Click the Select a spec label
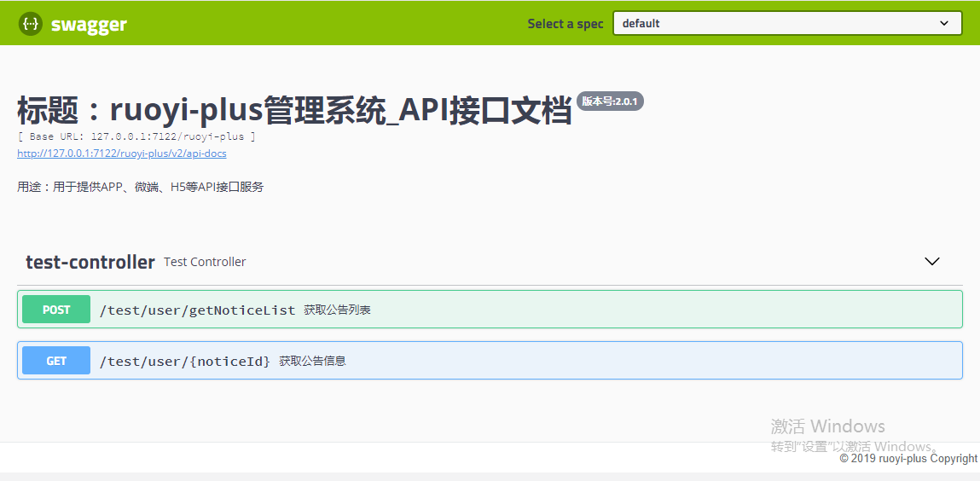 tap(565, 24)
